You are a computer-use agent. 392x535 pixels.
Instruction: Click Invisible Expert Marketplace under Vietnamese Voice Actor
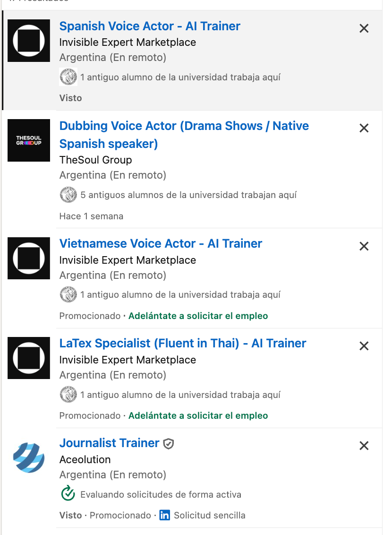tap(128, 260)
